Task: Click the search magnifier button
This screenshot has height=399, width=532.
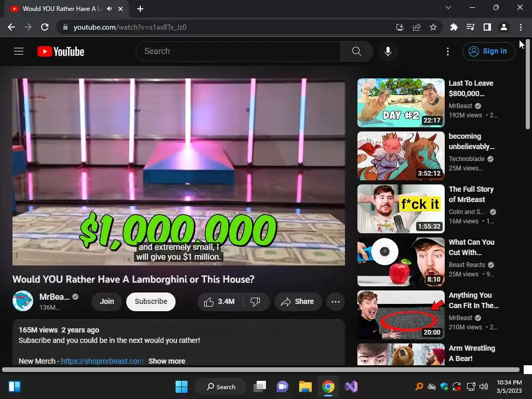Action: pos(356,51)
